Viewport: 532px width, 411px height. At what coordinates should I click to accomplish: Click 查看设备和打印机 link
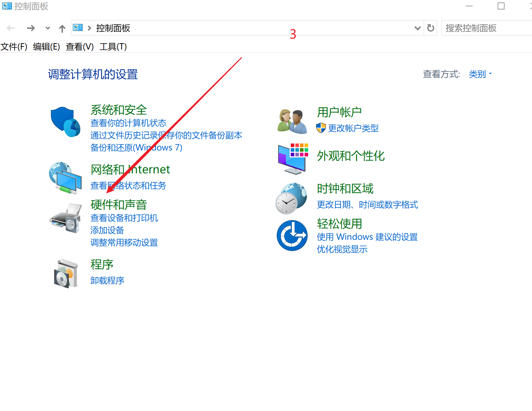pyautogui.click(x=124, y=218)
